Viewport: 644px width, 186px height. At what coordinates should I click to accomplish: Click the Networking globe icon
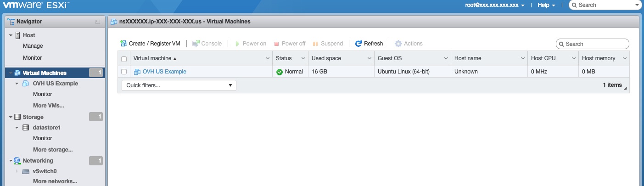click(17, 161)
